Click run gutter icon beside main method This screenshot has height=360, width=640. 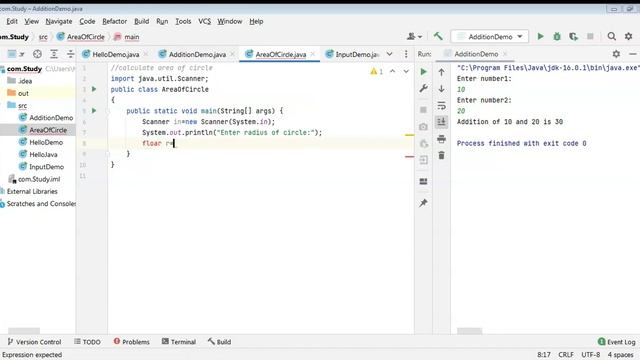coord(94,111)
